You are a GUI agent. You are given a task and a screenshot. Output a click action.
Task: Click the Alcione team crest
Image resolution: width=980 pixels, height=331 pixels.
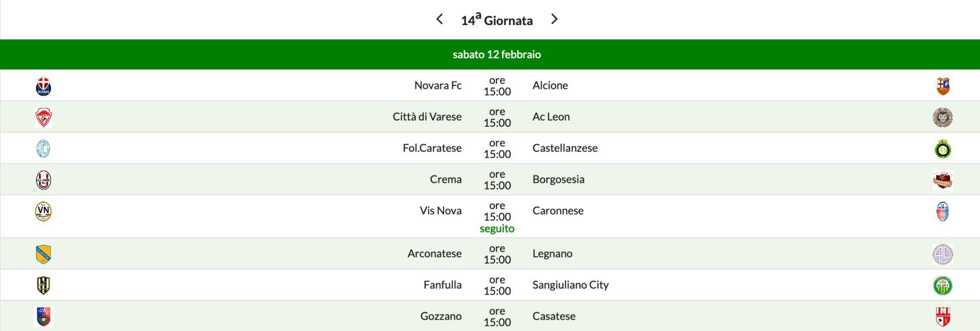pos(943,86)
